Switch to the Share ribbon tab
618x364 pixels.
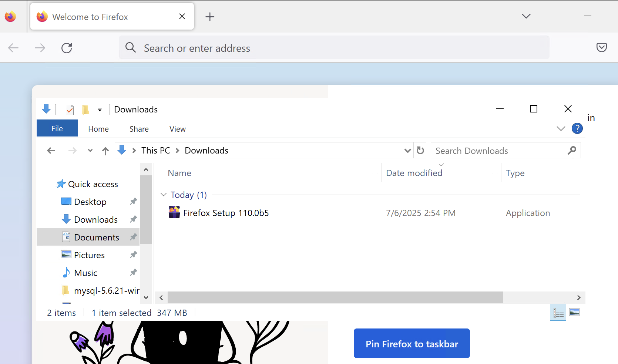coord(139,129)
